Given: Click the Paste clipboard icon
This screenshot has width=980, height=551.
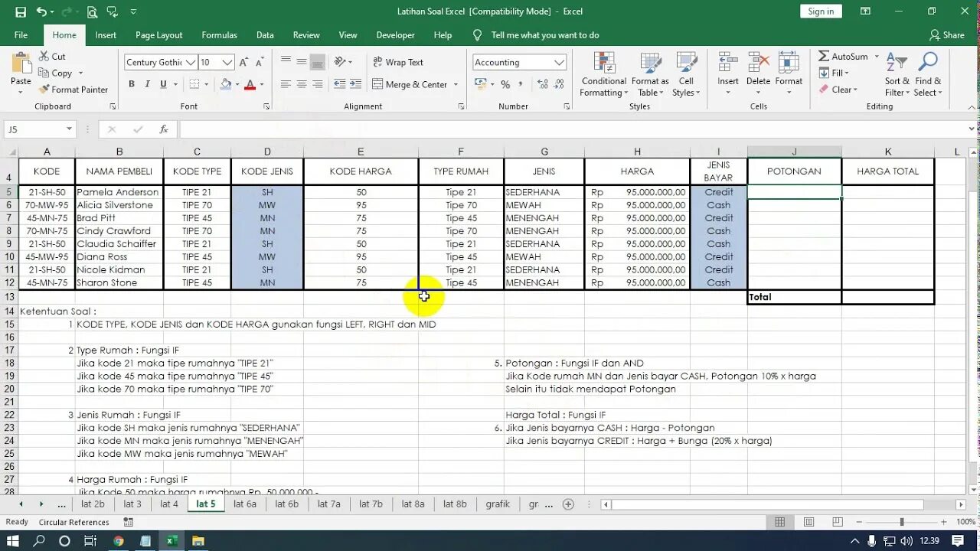Looking at the screenshot, I should pos(21,64).
